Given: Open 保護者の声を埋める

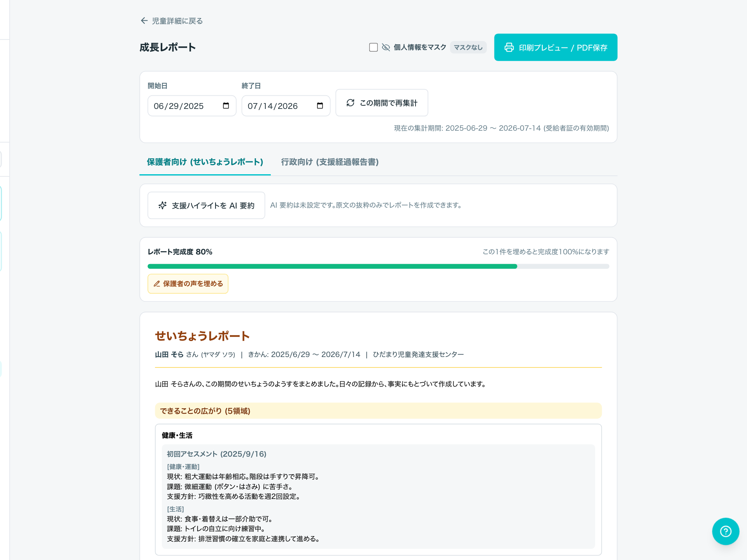Looking at the screenshot, I should (188, 284).
